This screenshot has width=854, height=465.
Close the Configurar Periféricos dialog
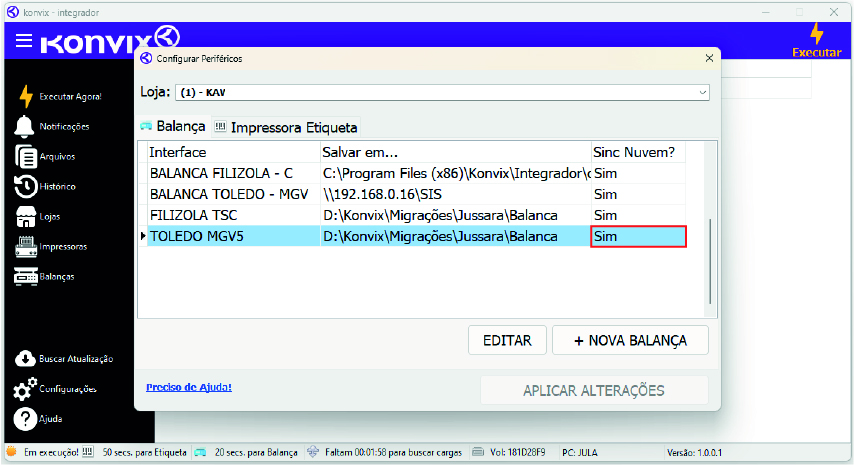point(709,58)
